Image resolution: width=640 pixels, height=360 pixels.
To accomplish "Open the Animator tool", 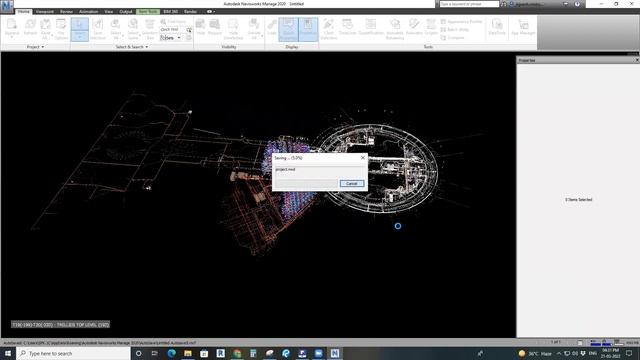I will (414, 27).
